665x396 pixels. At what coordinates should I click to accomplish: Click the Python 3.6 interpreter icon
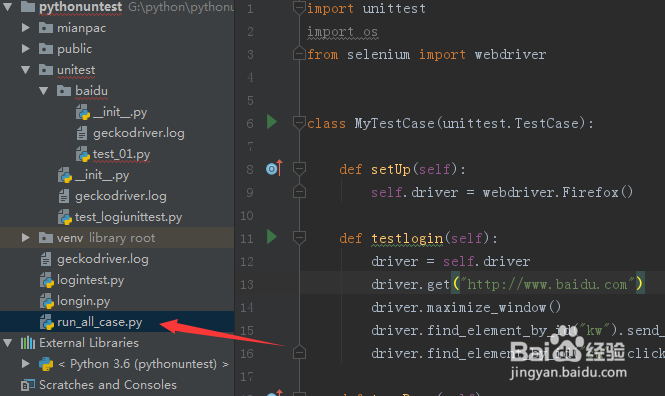pos(46,364)
